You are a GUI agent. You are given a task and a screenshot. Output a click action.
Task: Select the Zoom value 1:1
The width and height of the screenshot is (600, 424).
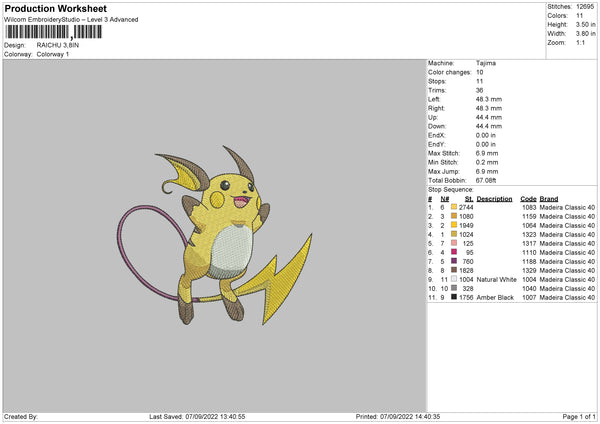pyautogui.click(x=580, y=42)
